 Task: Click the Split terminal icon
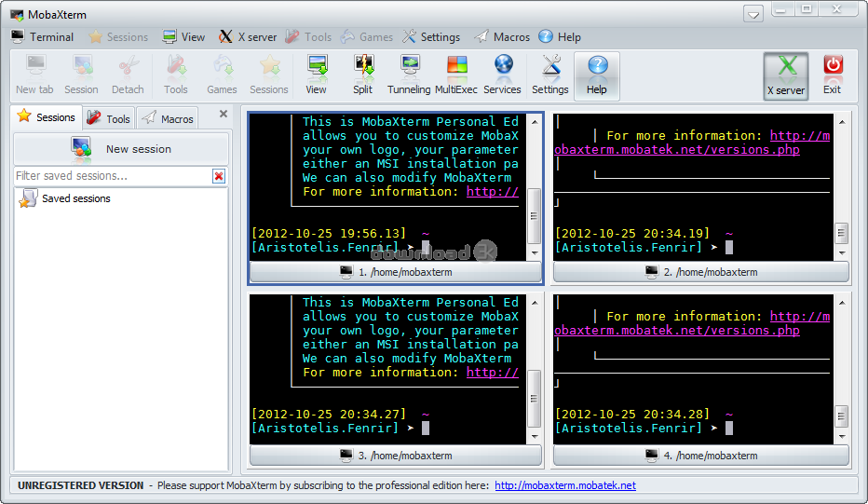coord(363,75)
